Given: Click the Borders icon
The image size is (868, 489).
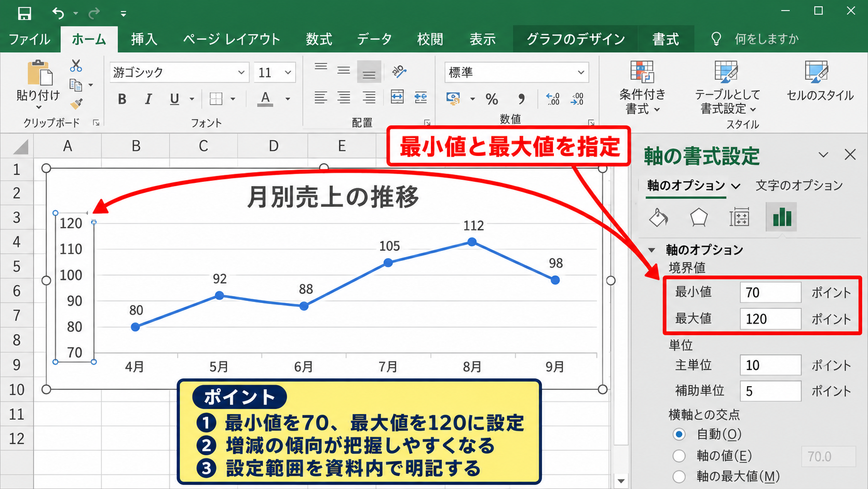Looking at the screenshot, I should tap(216, 99).
